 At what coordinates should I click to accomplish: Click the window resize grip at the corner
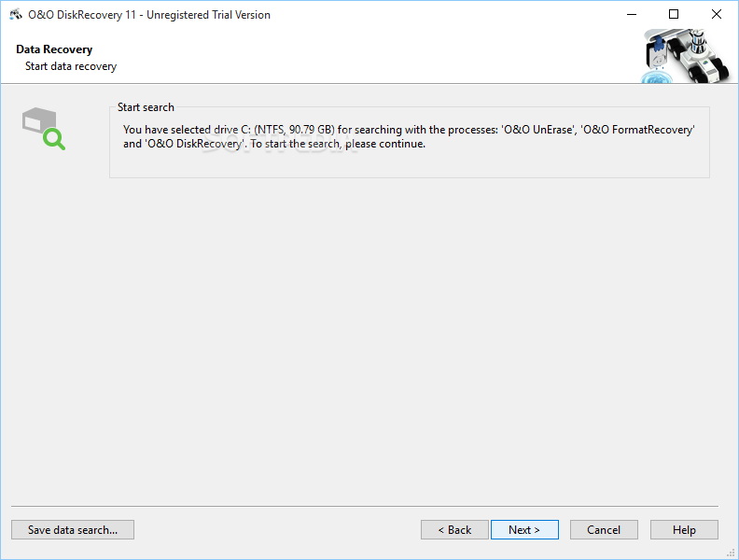point(732,553)
